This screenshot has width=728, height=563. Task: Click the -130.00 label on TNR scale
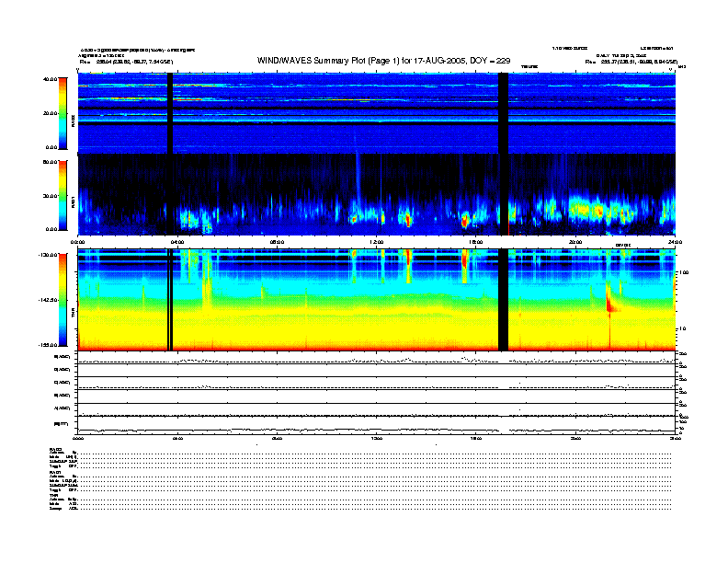tap(48, 255)
